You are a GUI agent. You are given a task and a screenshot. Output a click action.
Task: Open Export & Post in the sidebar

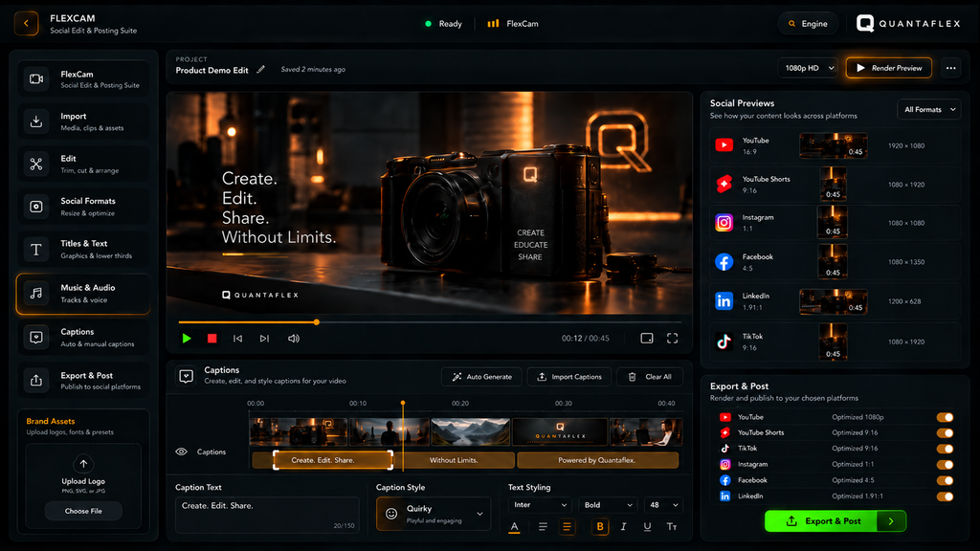[83, 381]
